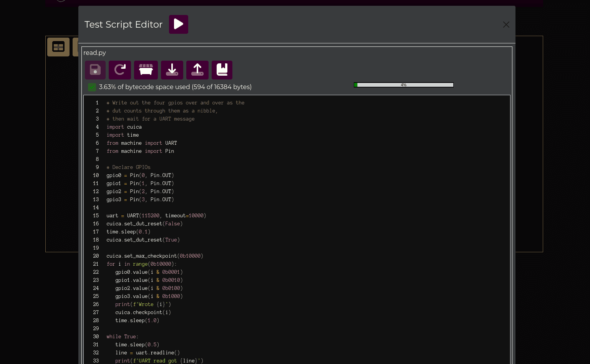
Task: Upload a script using the up-arrow icon
Action: coord(197,70)
